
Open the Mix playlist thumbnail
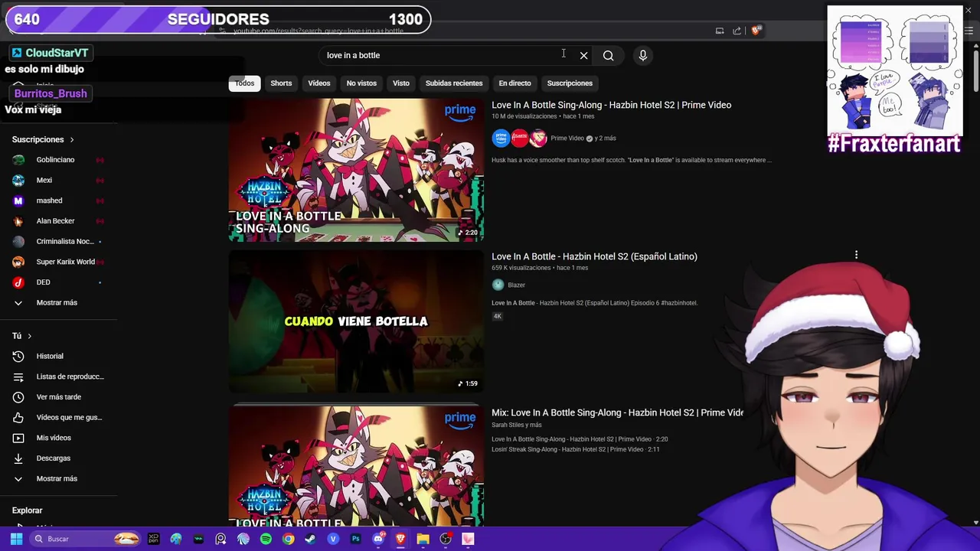tap(356, 466)
